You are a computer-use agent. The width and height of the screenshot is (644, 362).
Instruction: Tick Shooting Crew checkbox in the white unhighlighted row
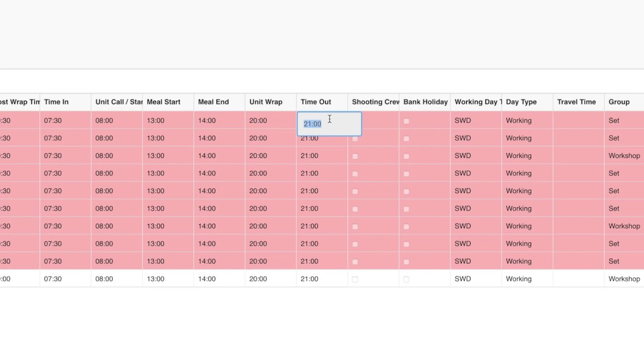click(355, 279)
